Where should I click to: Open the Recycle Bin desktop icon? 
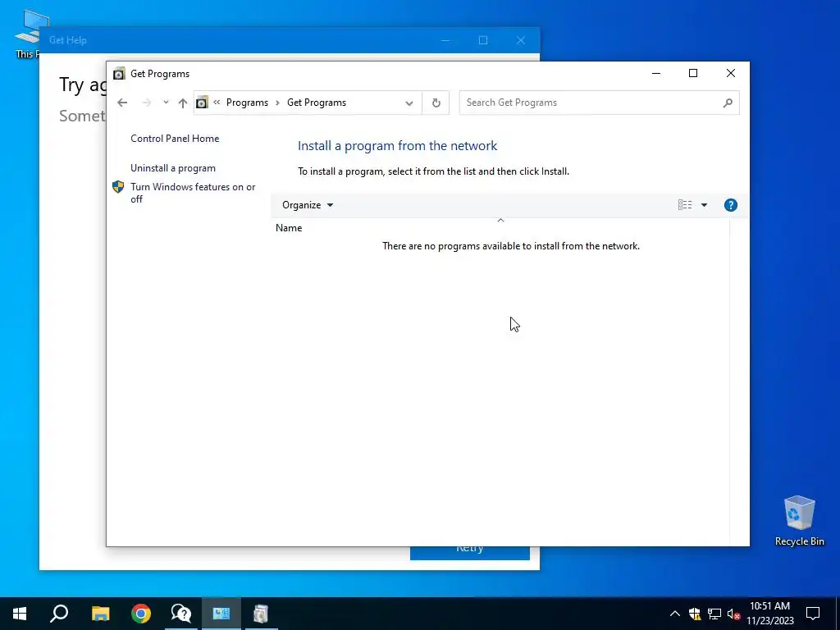799,520
